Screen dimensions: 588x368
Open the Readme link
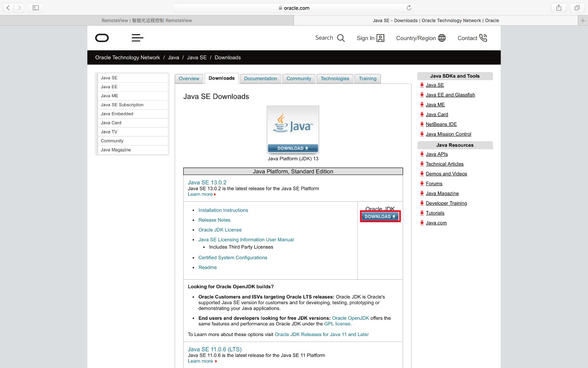click(208, 267)
